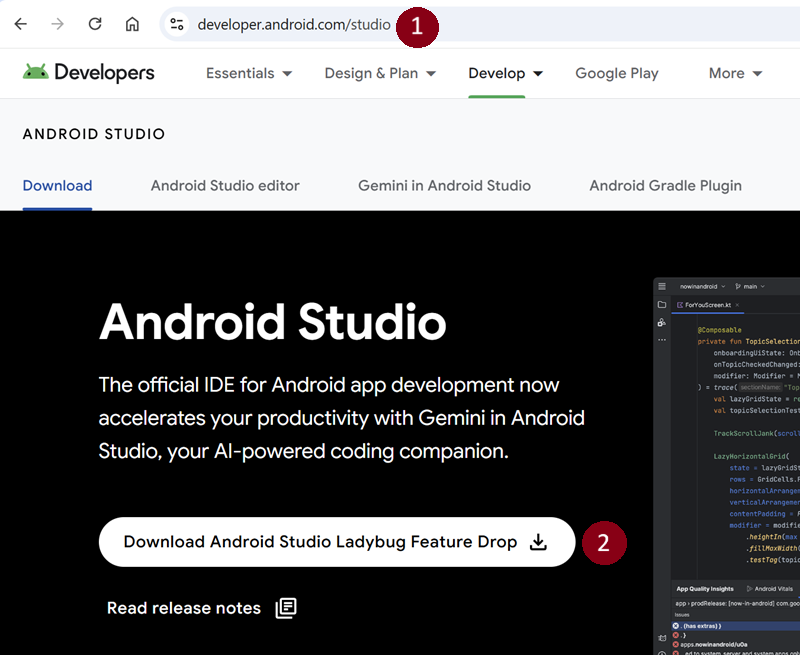Image resolution: width=800 pixels, height=655 pixels.
Task: Click hamburger menu icon in IDE preview
Action: [662, 286]
